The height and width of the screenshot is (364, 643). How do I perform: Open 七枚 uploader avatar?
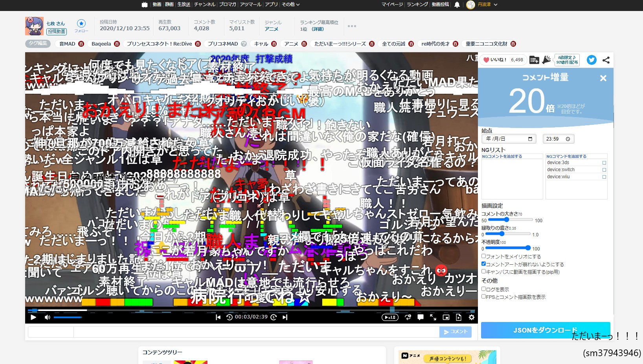[x=35, y=26]
